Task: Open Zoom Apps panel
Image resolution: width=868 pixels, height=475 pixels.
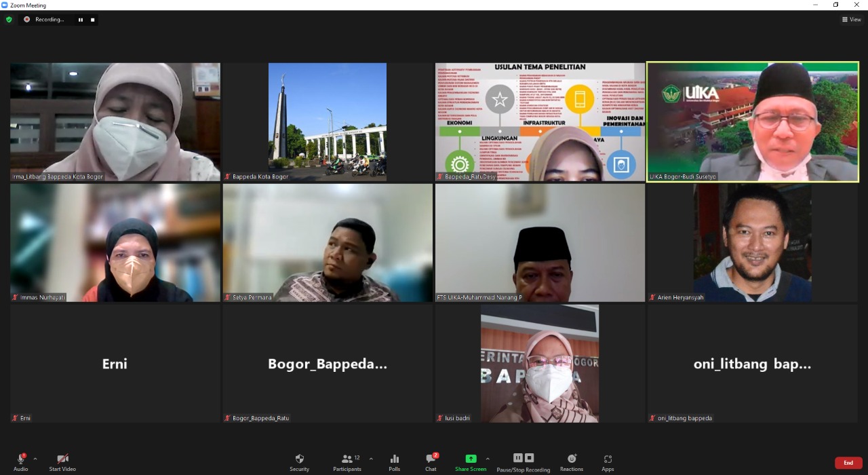Action: coord(608,462)
